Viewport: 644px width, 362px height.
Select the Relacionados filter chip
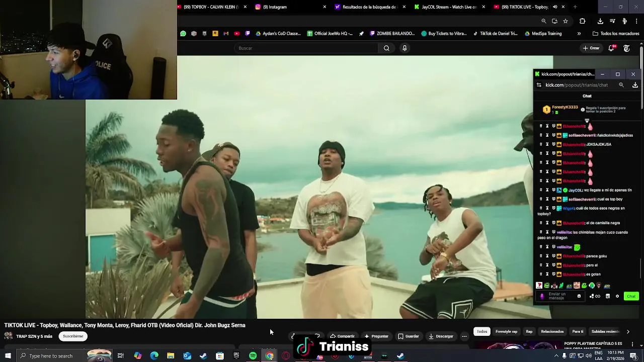[552, 332]
